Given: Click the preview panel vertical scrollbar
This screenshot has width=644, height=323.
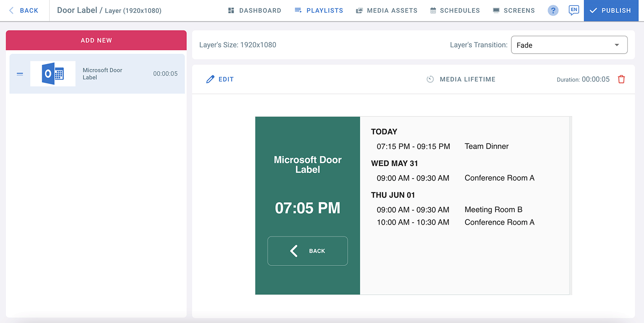Looking at the screenshot, I should point(570,205).
